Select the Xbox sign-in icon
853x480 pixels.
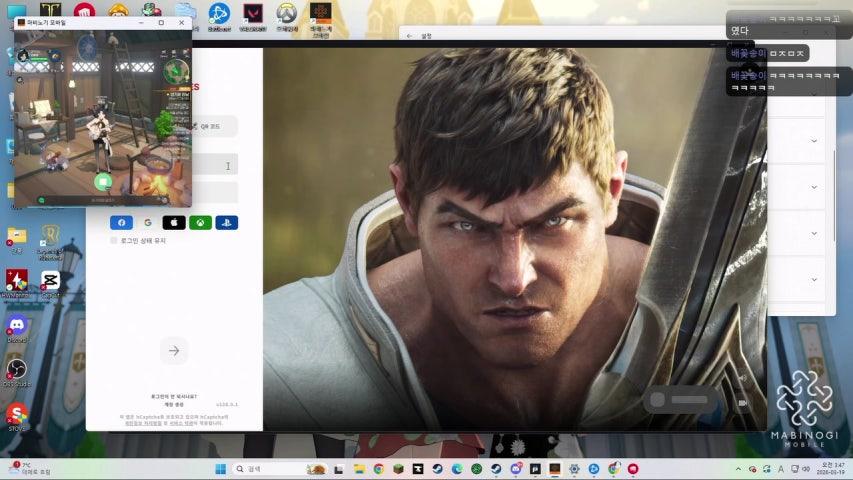[200, 222]
